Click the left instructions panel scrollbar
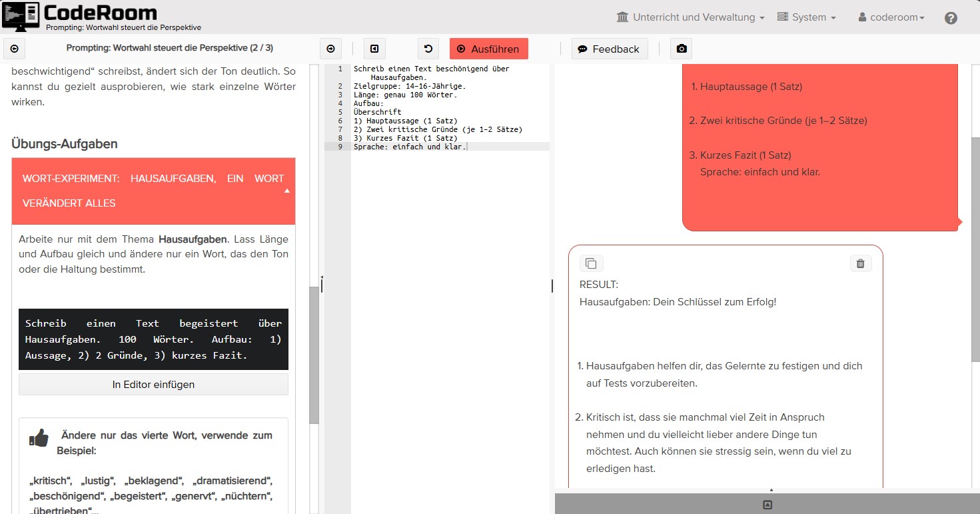The height and width of the screenshot is (514, 980). click(314, 353)
